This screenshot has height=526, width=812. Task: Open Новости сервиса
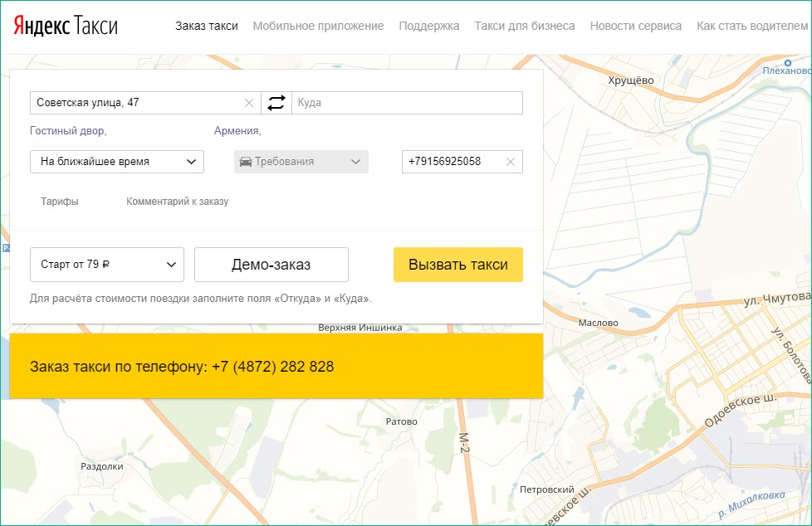click(636, 26)
